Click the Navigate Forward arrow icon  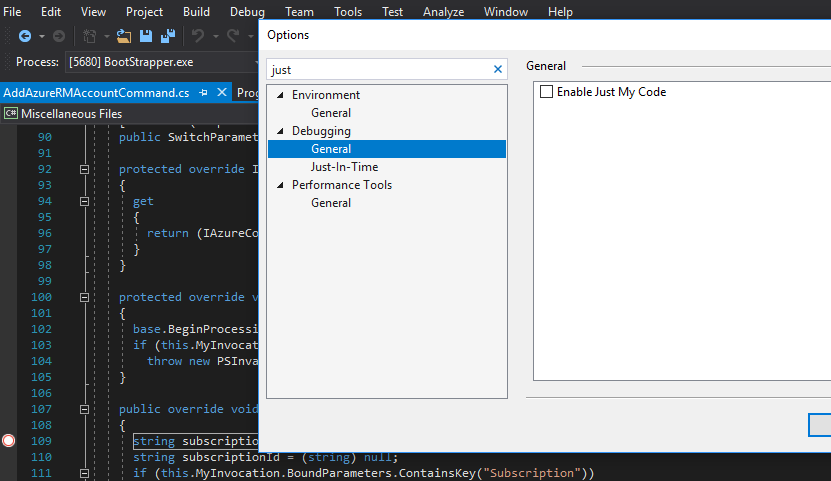point(59,36)
